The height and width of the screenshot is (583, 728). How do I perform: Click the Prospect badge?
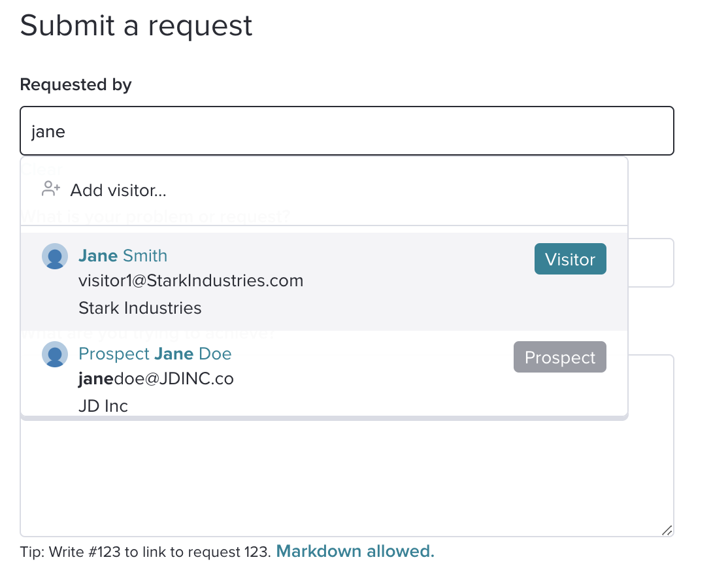point(560,357)
